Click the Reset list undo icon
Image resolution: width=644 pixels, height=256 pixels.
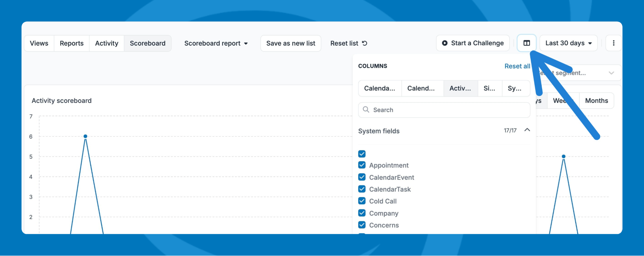point(365,43)
